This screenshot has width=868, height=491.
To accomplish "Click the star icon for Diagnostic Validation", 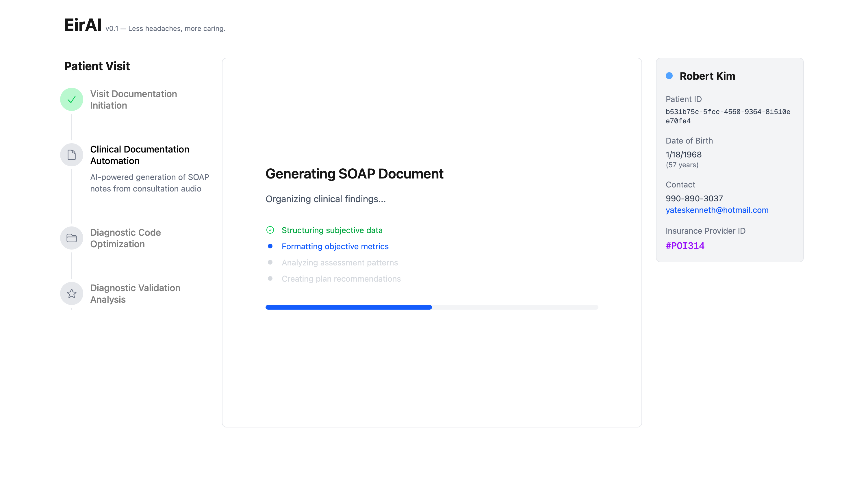I will coord(72,293).
